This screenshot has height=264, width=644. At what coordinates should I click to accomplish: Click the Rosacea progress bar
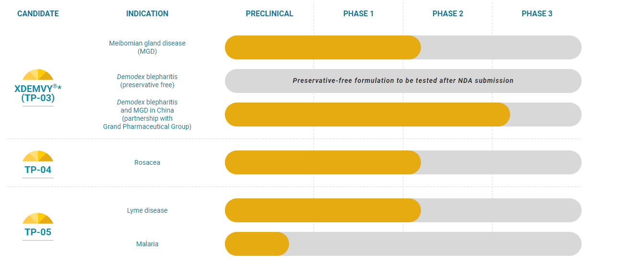[403, 162]
